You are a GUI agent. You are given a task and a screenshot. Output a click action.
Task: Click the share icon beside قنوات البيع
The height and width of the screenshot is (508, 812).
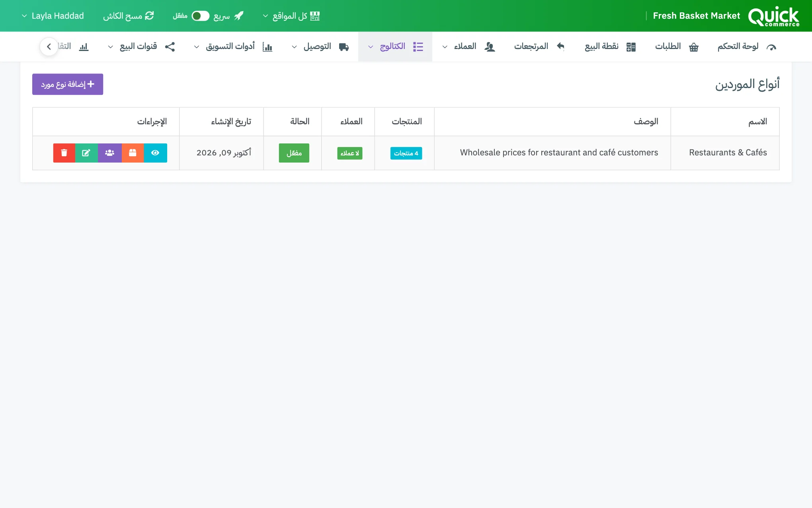click(170, 47)
